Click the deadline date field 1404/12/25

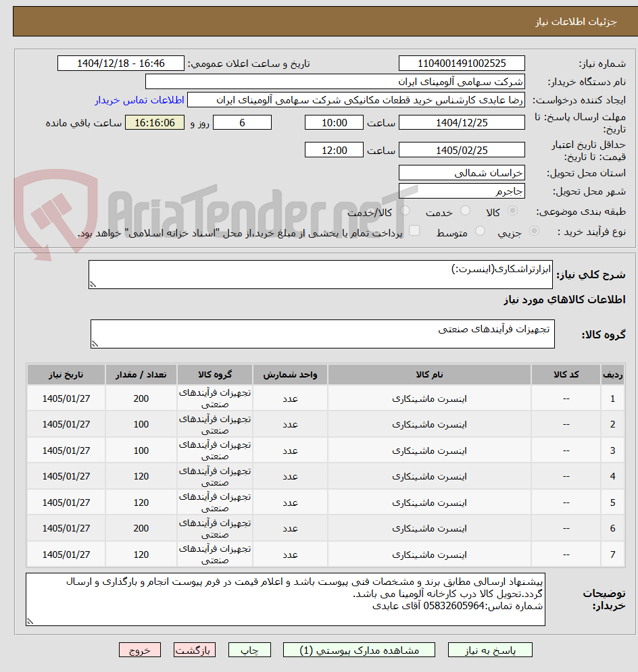click(462, 122)
